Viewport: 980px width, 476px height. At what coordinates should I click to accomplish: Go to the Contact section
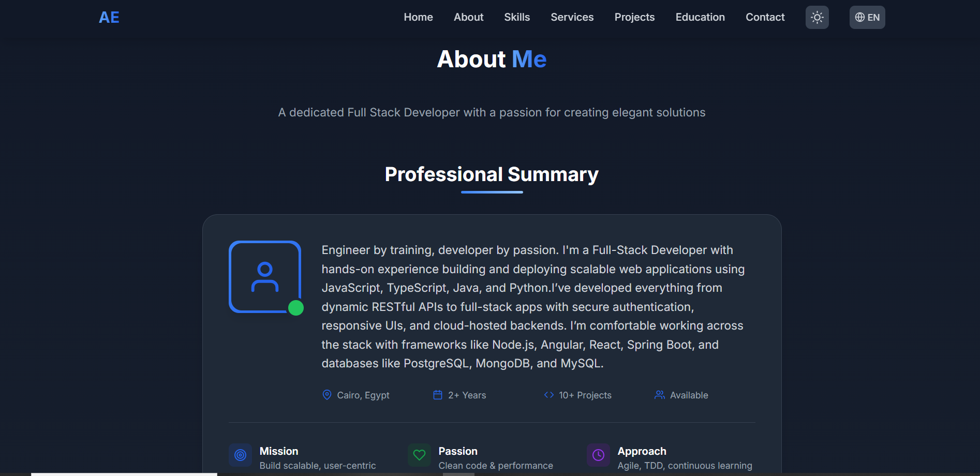pos(765,17)
